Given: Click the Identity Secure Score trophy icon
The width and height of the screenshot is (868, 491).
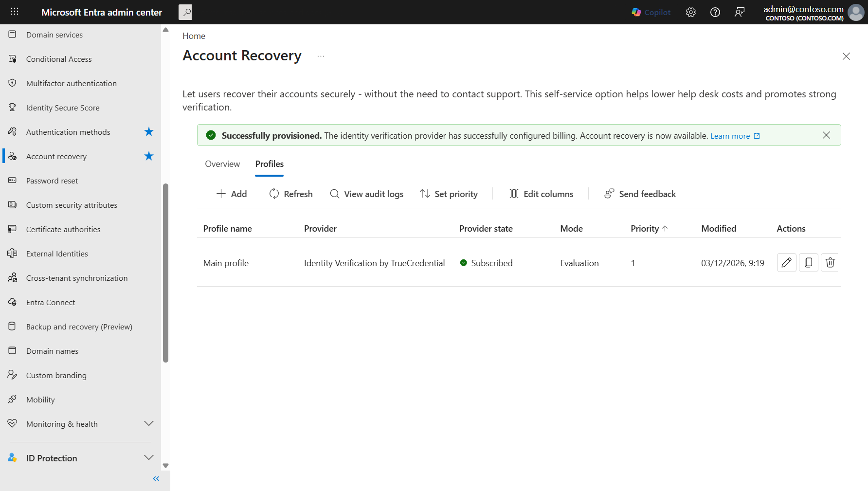Looking at the screenshot, I should (13, 107).
